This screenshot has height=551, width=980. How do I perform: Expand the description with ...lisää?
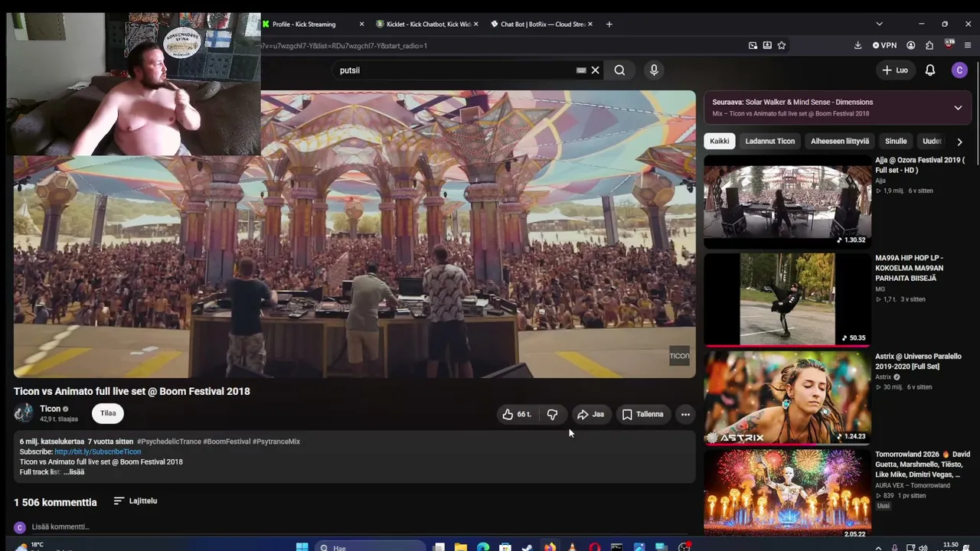[74, 472]
